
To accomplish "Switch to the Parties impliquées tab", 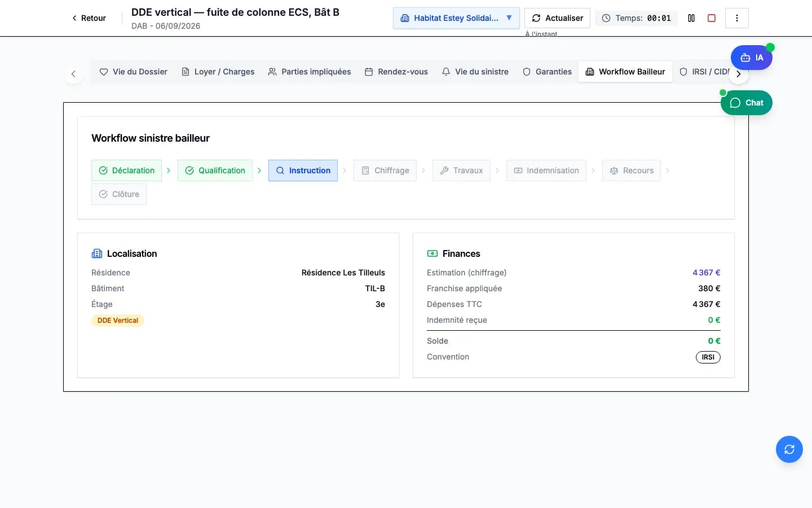I will pos(310,72).
